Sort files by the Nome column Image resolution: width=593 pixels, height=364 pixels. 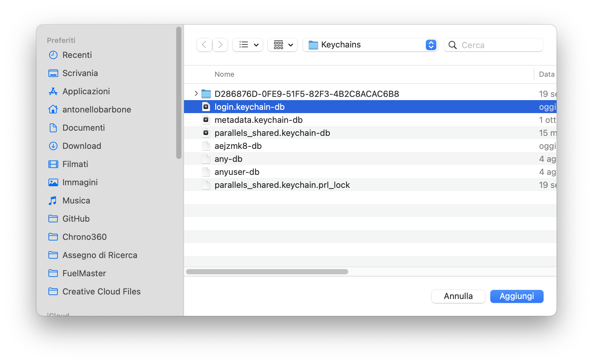[x=224, y=74]
